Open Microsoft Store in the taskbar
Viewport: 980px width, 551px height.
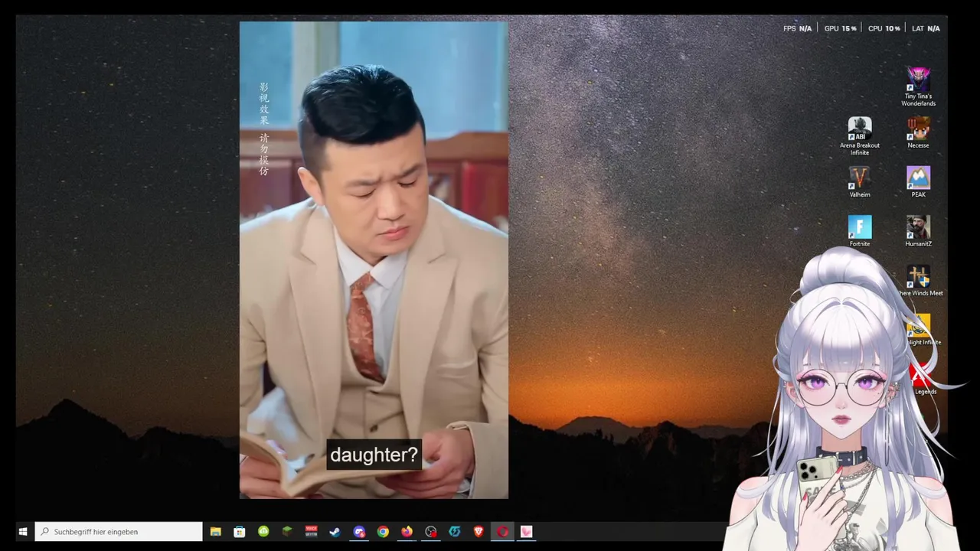[x=240, y=531]
